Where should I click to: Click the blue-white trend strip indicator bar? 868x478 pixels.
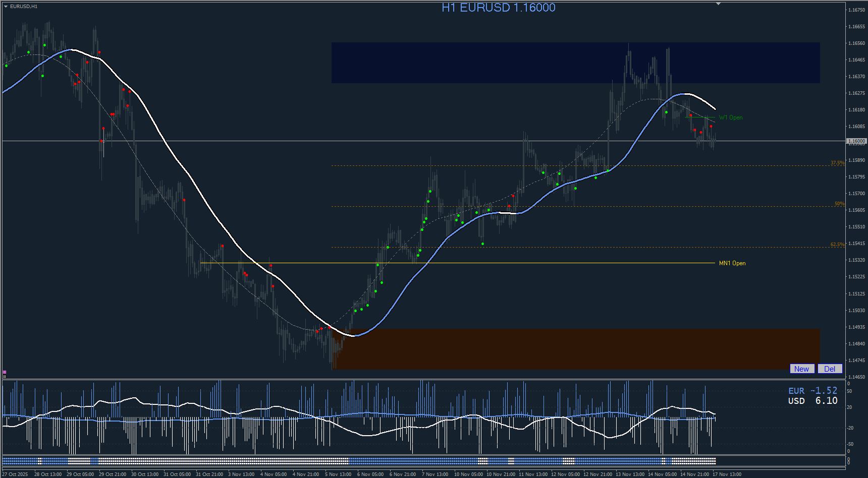coord(359,461)
